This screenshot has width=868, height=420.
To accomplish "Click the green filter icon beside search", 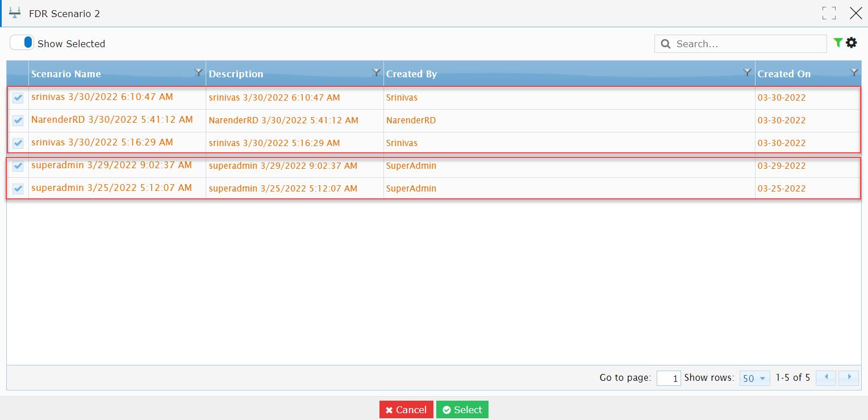I will (x=837, y=43).
